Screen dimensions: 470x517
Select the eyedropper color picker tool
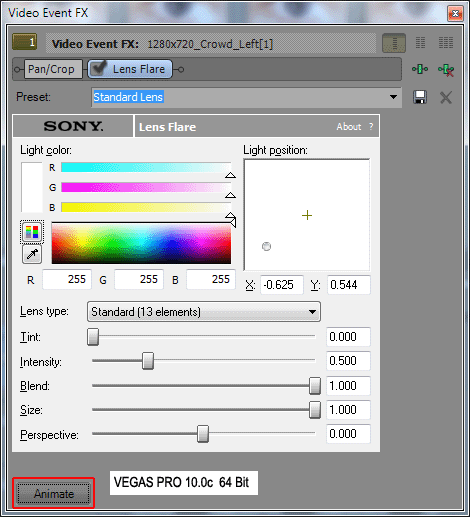tap(32, 255)
